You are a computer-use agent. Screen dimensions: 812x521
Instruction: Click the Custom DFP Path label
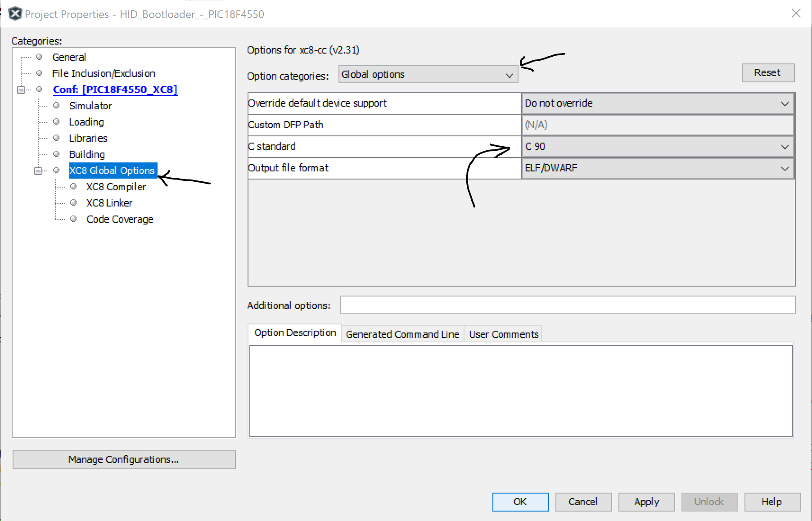pos(286,125)
